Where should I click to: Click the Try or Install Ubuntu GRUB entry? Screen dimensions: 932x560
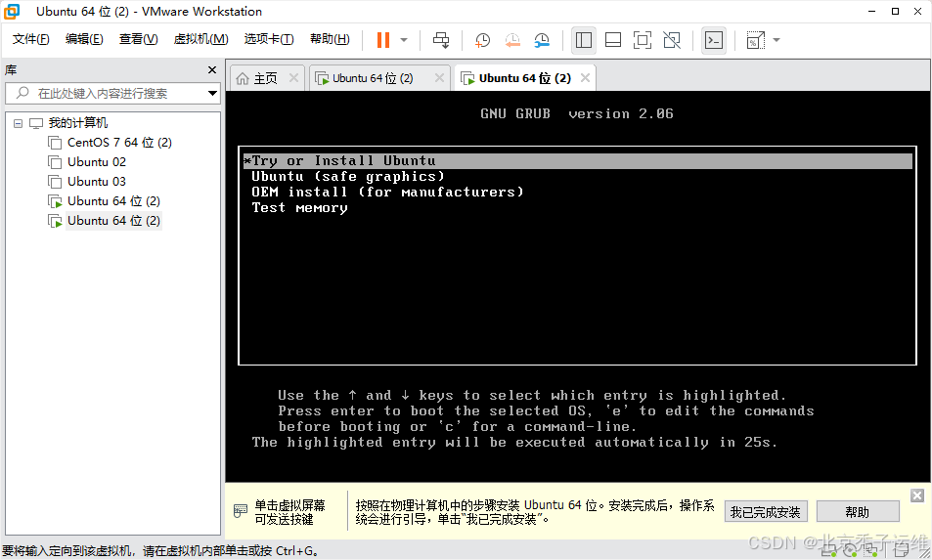pyautogui.click(x=578, y=161)
